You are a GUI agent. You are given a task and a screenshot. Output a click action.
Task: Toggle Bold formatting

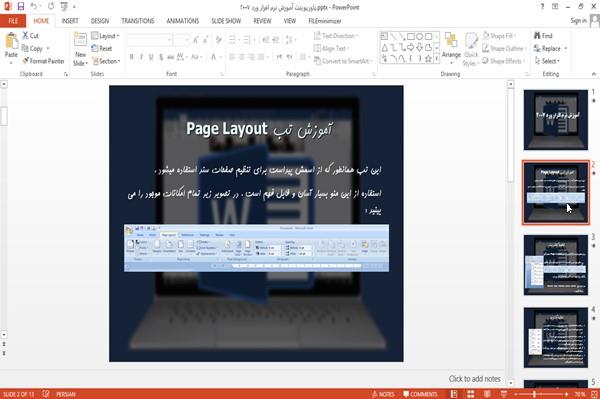click(x=132, y=57)
